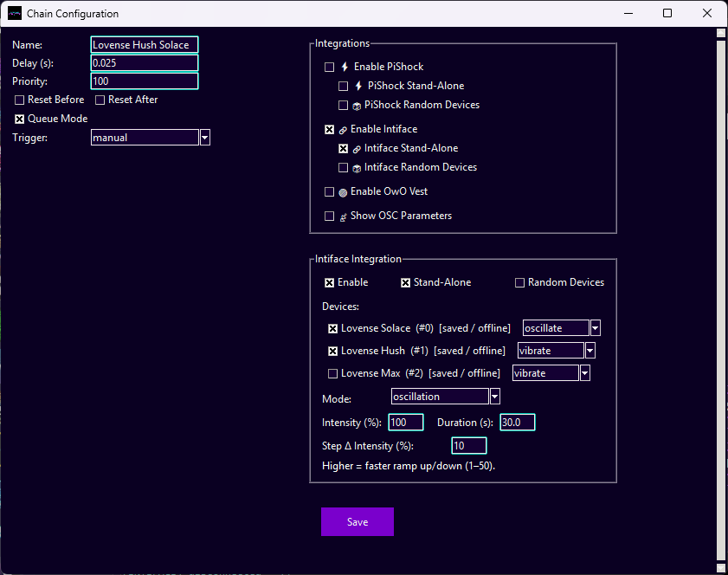Tick Random Devices in the Intiface Integration panel

pyautogui.click(x=519, y=283)
